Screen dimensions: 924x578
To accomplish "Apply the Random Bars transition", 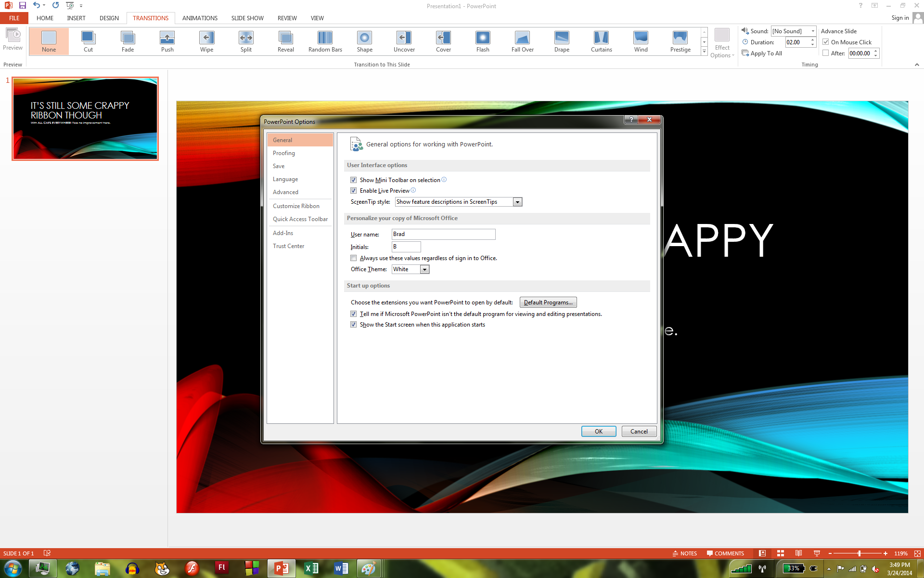I will (x=325, y=41).
